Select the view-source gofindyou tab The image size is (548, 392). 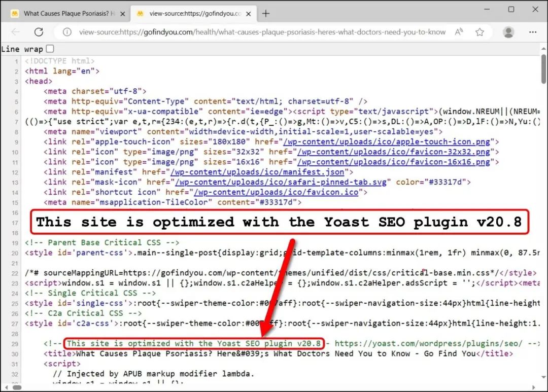point(193,14)
